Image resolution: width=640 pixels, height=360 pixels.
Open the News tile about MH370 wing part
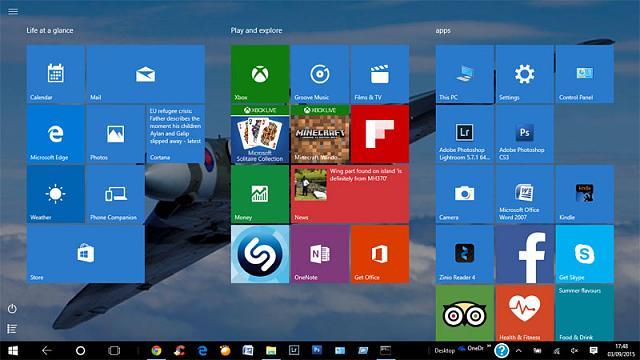[x=350, y=194]
